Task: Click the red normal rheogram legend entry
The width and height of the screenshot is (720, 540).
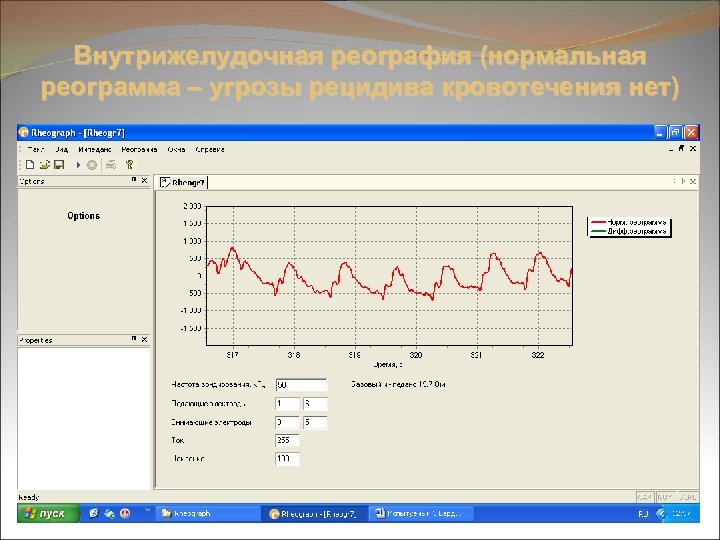Action: pos(629,222)
